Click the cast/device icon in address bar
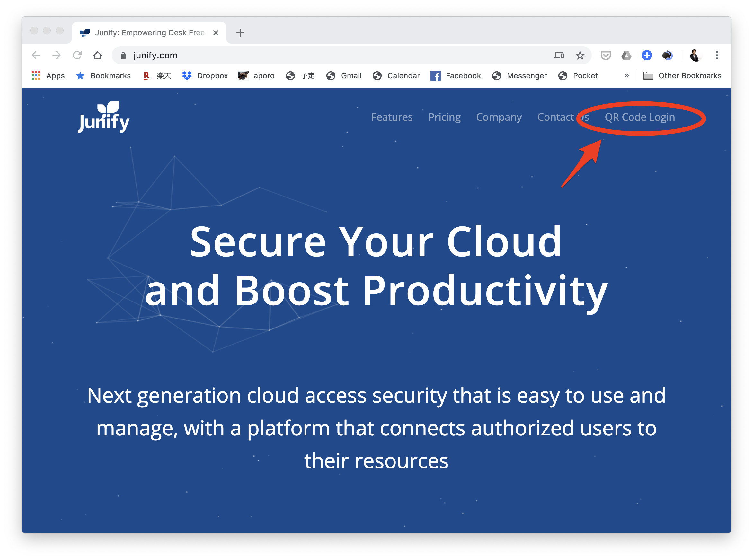The height and width of the screenshot is (560, 753). [559, 55]
